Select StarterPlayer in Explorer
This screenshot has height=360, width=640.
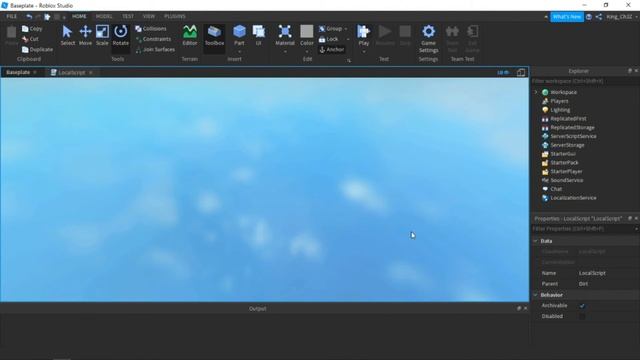pyautogui.click(x=566, y=171)
